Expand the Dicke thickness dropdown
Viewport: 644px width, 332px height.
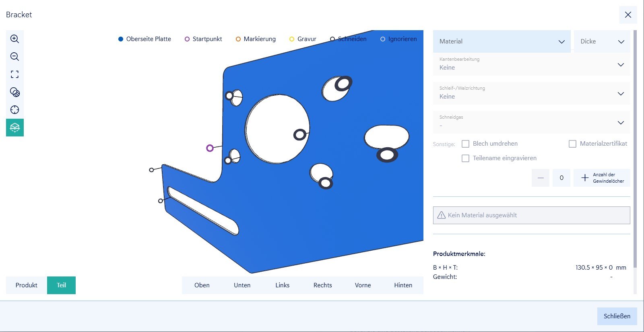click(x=602, y=41)
